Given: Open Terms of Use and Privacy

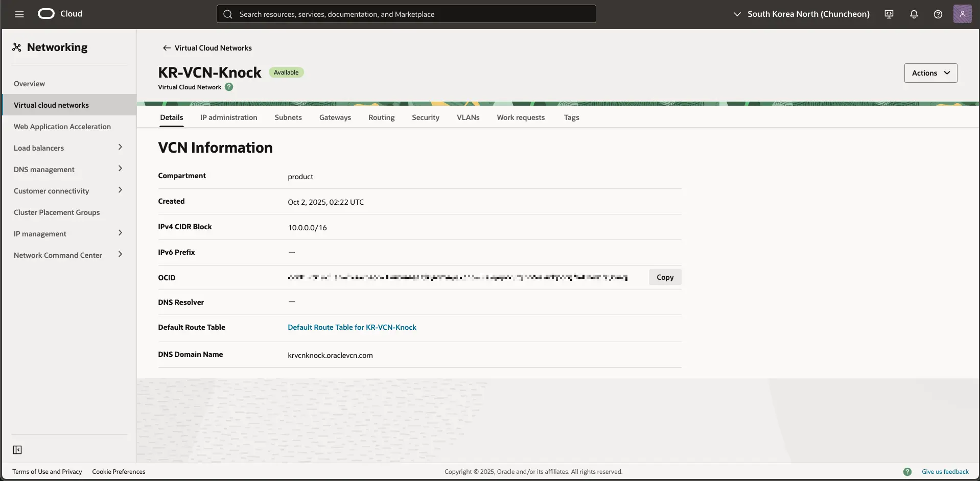Looking at the screenshot, I should click(x=47, y=472).
